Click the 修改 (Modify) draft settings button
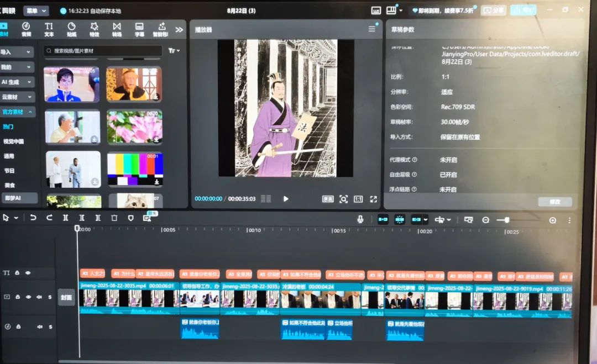 pyautogui.click(x=555, y=202)
